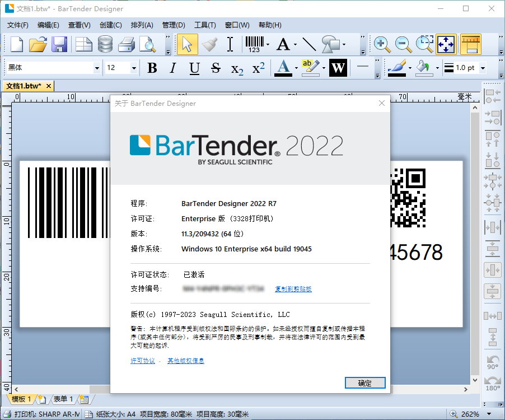Select the line drawing tool

[x=309, y=44]
